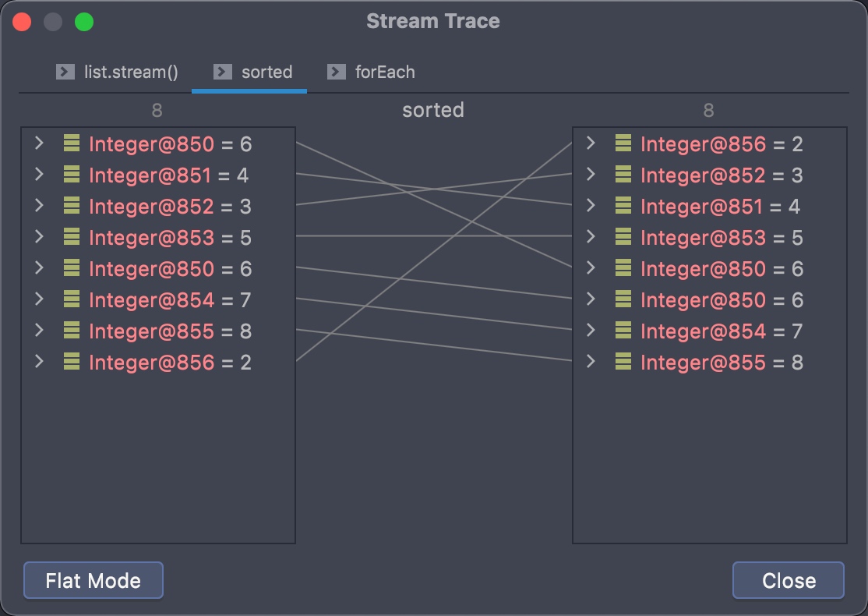
Task: Expand Integer@852 = 3 in left list
Action: 39,206
